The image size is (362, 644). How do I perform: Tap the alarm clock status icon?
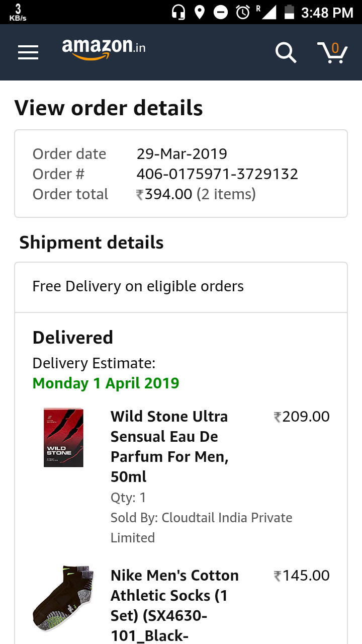[x=243, y=12]
